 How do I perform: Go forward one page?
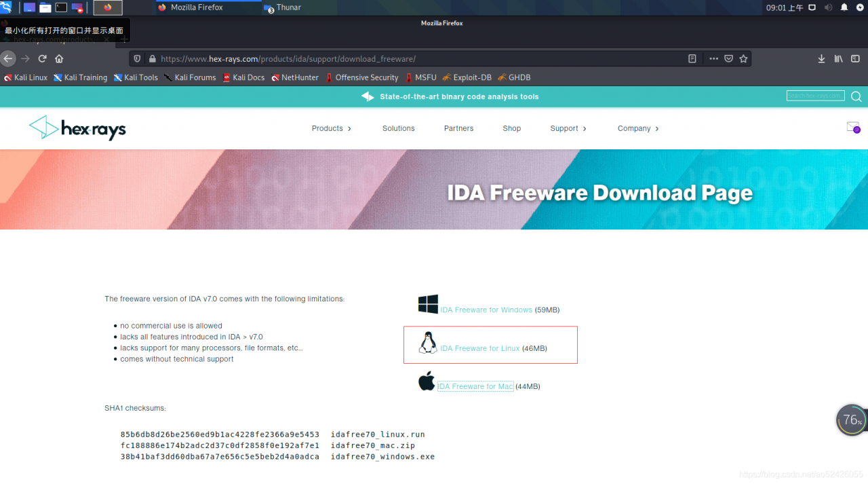tap(26, 58)
